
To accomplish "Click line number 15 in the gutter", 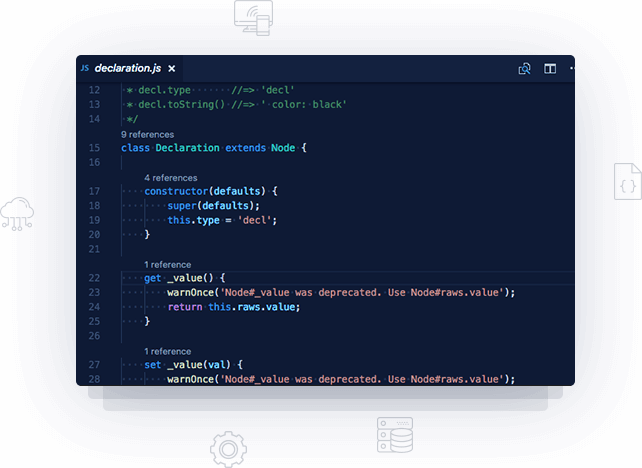I will click(94, 148).
